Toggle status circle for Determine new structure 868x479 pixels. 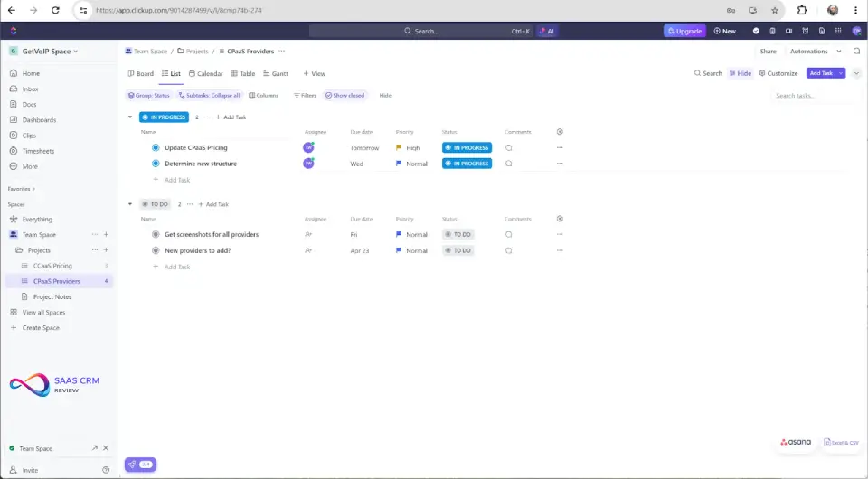point(156,164)
